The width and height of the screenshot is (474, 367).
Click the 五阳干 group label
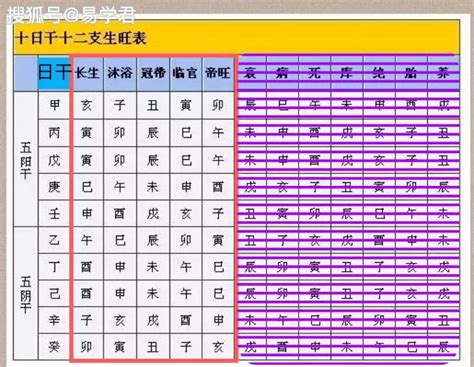click(26, 160)
